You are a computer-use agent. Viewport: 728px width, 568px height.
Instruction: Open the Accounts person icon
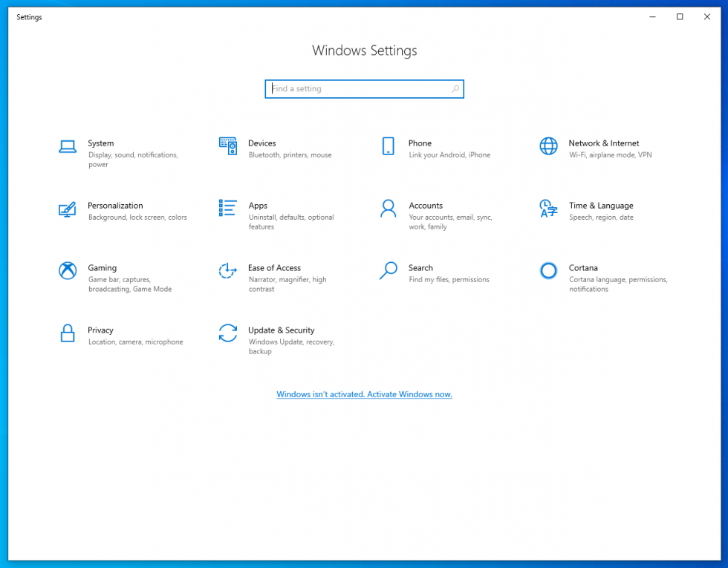[x=388, y=209]
